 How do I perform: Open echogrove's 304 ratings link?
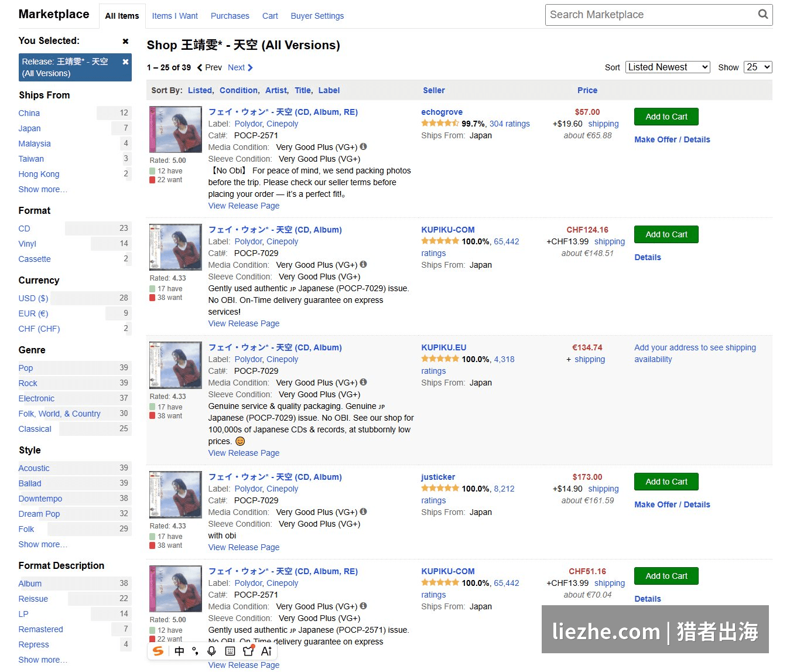click(509, 124)
